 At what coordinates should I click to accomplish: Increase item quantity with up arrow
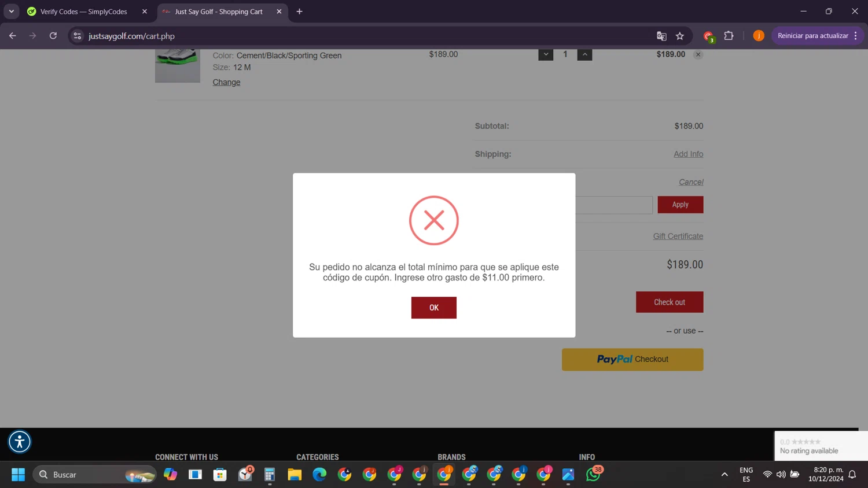(584, 54)
